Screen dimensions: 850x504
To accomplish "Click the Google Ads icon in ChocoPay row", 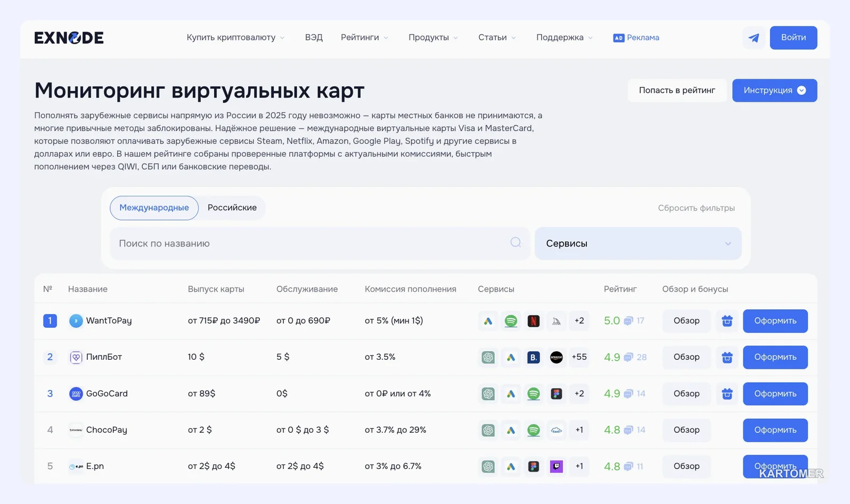I will (x=511, y=430).
